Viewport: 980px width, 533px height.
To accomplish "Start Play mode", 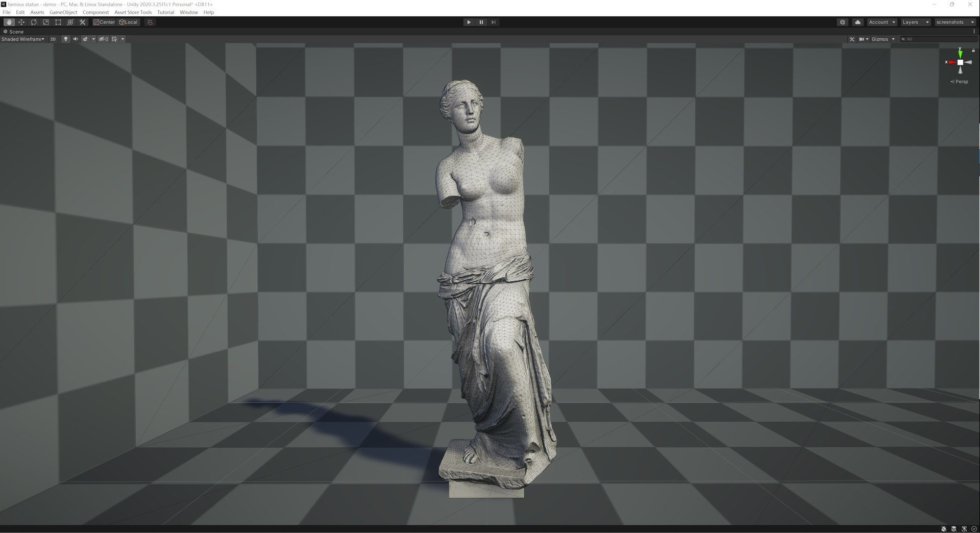I will click(469, 22).
